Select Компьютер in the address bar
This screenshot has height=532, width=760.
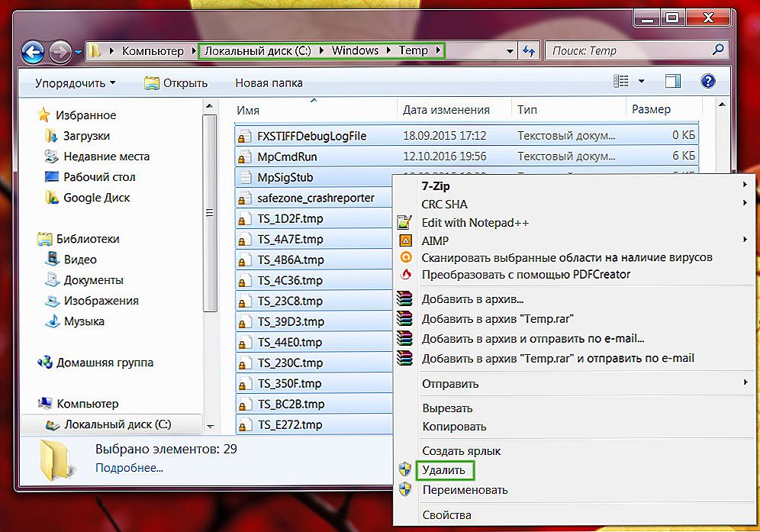coord(153,51)
